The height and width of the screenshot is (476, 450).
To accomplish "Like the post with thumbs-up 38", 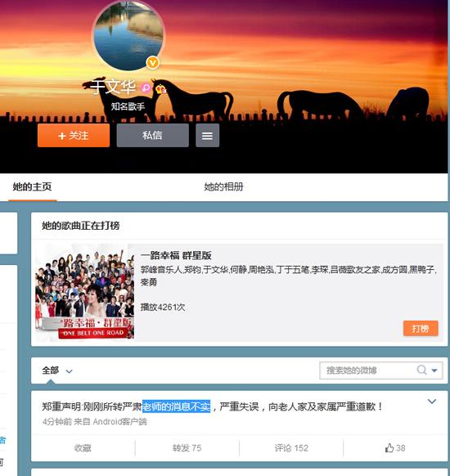I will [395, 447].
